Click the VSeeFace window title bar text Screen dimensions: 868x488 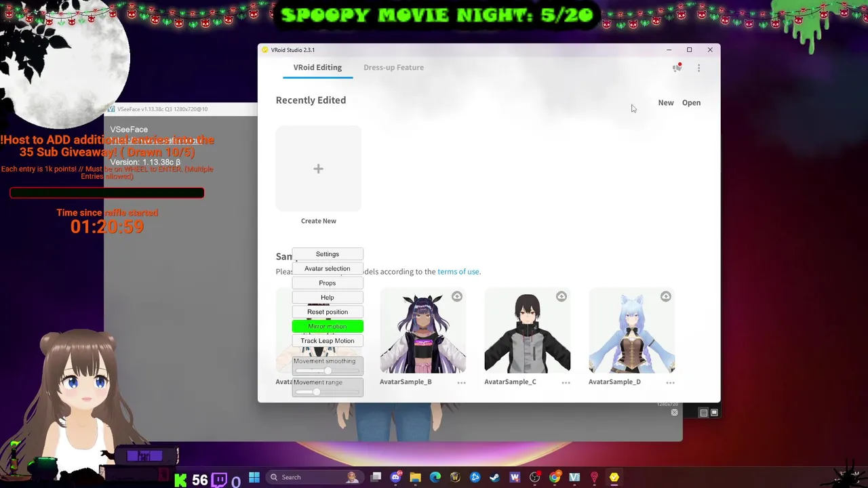[x=162, y=109]
